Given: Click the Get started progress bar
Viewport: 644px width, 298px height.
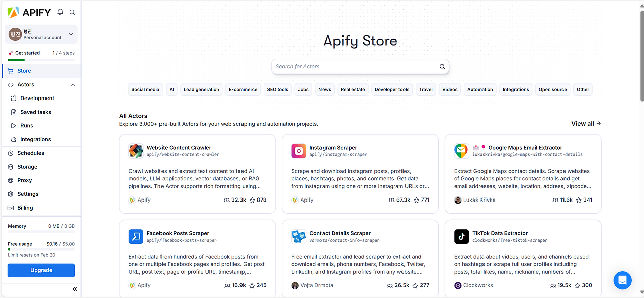Looking at the screenshot, I should click(x=41, y=60).
